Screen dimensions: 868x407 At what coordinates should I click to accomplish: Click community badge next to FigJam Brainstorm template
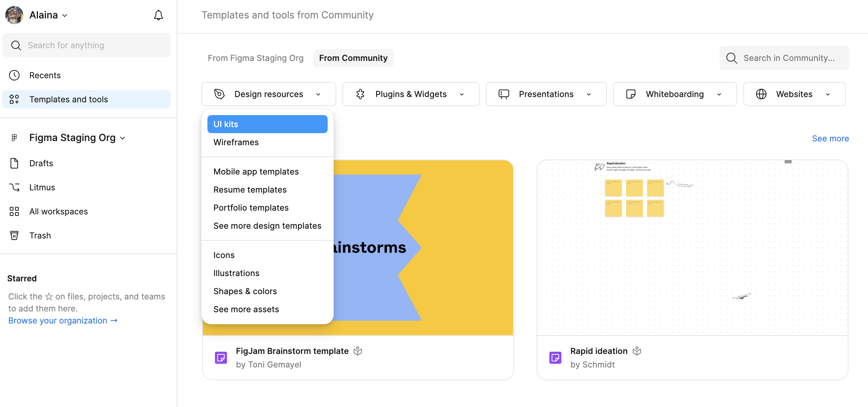(358, 351)
